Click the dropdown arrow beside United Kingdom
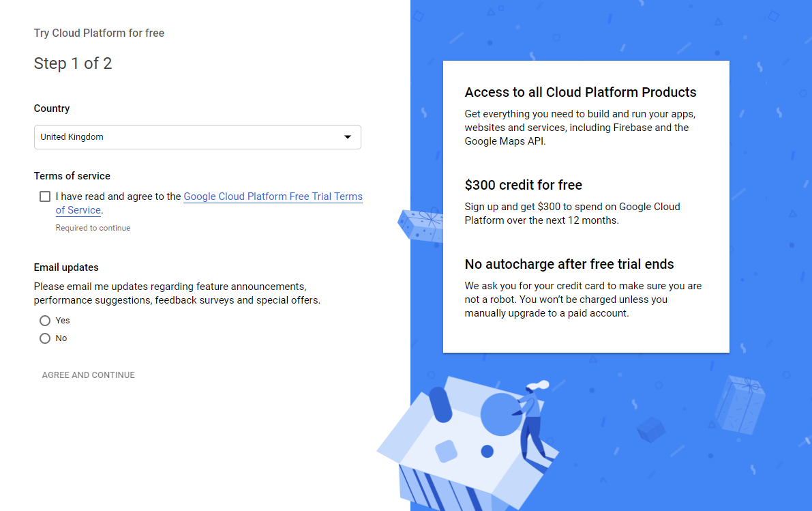This screenshot has height=511, width=812. pyautogui.click(x=349, y=137)
